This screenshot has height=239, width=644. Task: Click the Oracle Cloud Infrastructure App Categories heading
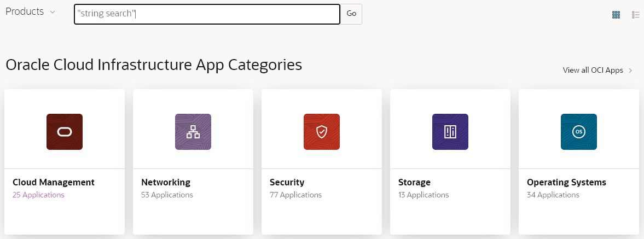pyautogui.click(x=154, y=65)
